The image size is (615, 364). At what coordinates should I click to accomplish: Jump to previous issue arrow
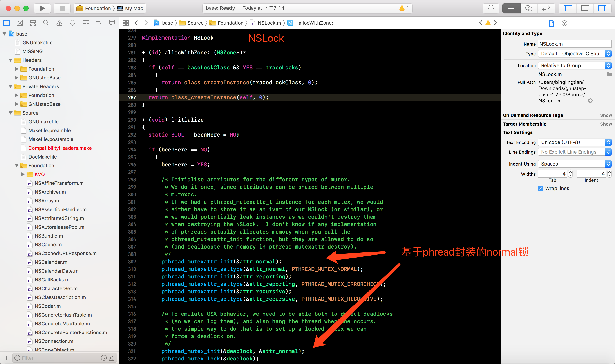click(481, 23)
